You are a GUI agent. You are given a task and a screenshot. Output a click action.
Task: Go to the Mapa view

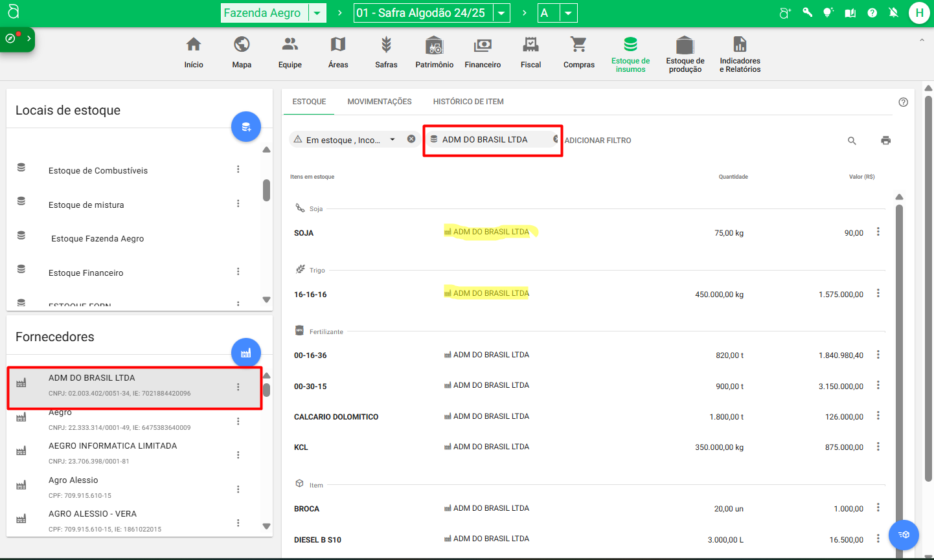click(x=242, y=53)
